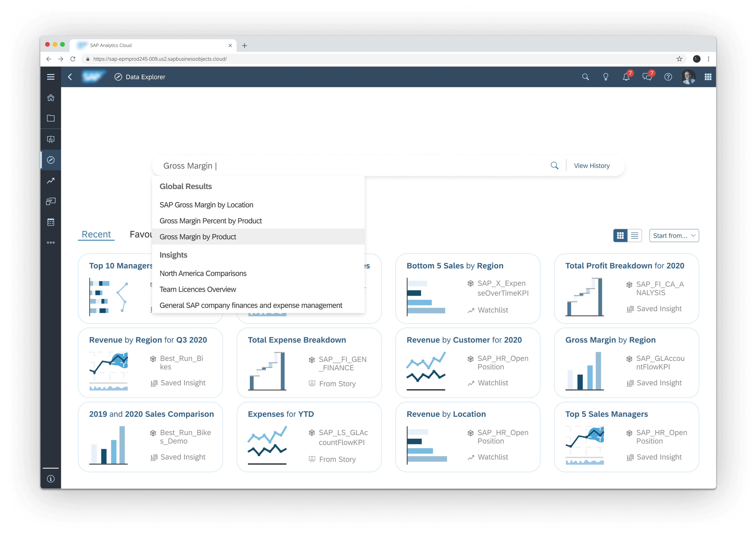The width and height of the screenshot is (756, 533).
Task: Open the help question mark icon
Action: 668,77
